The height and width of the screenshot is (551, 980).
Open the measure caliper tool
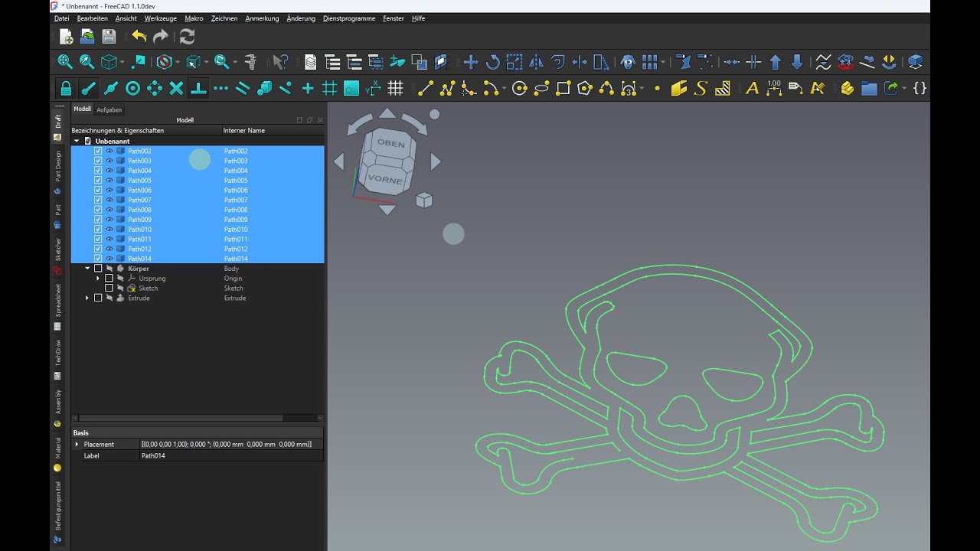250,62
